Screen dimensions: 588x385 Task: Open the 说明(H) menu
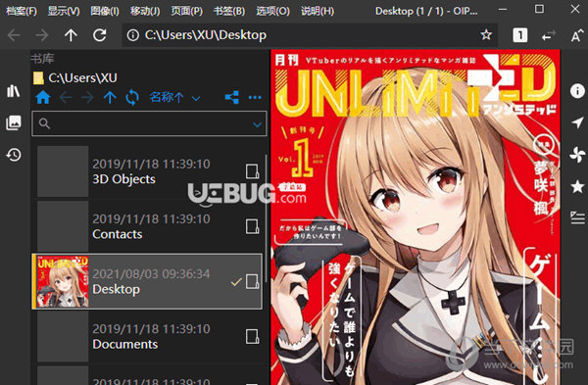[x=318, y=11]
